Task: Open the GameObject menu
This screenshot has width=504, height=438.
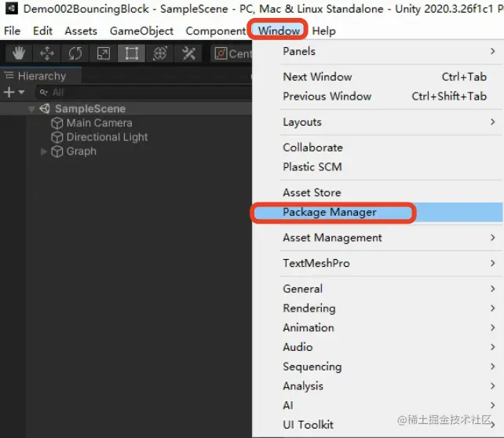Action: pos(141,31)
